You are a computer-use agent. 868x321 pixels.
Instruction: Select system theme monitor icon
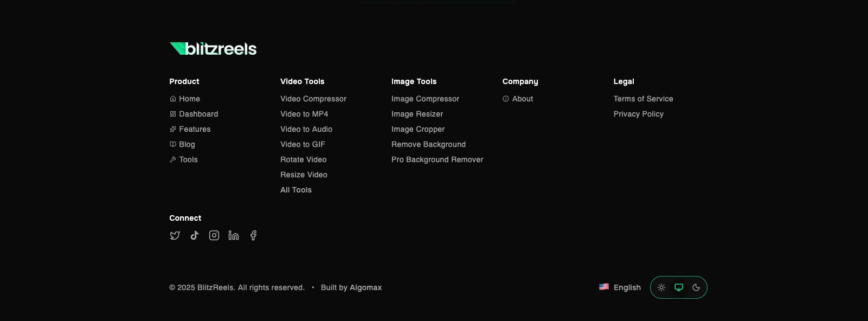tap(679, 287)
